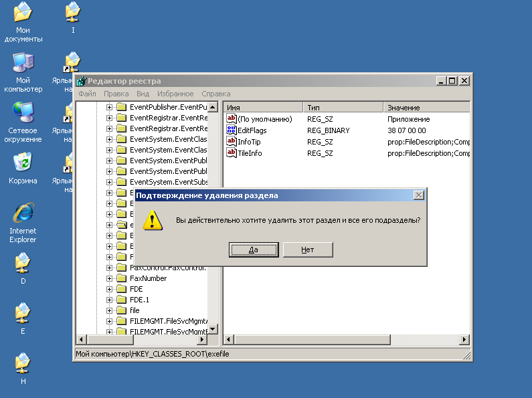The width and height of the screenshot is (532, 398).
Task: Open the Правка menu
Action: (x=116, y=94)
